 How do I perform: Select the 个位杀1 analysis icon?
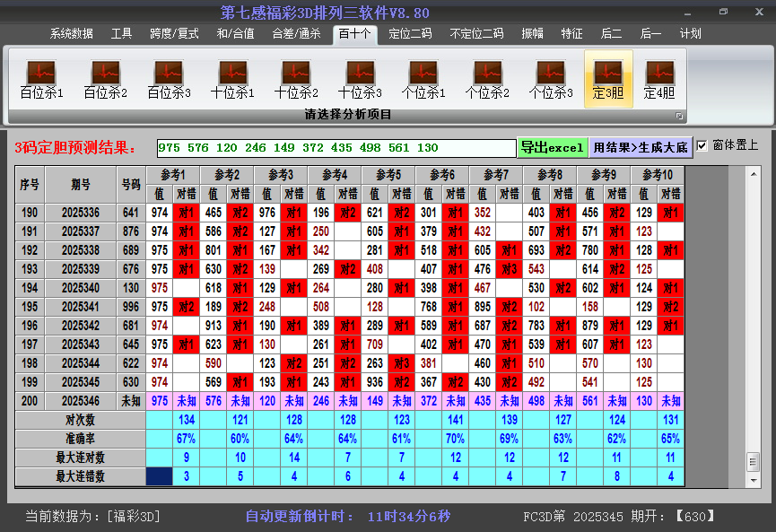423,79
